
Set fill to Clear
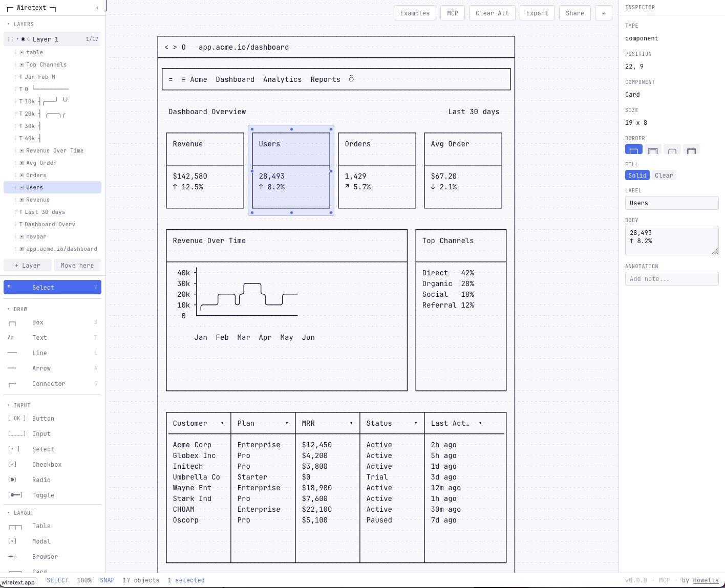pyautogui.click(x=664, y=176)
